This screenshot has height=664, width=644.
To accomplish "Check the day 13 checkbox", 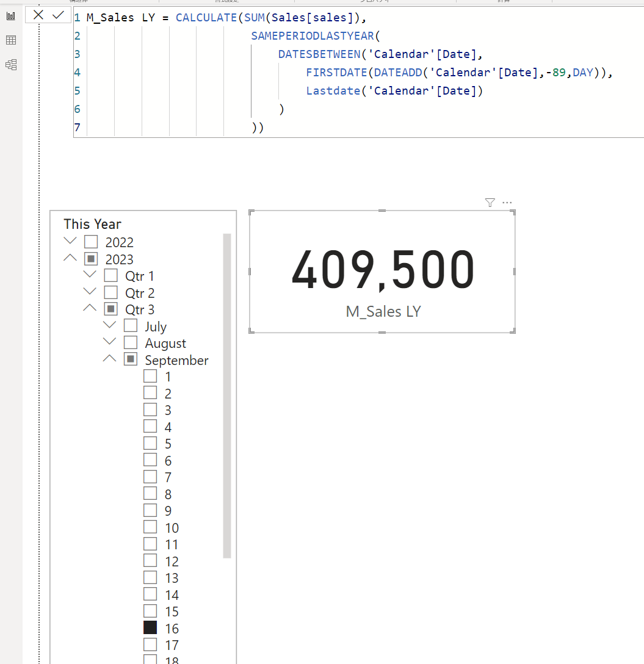I will coord(150,577).
